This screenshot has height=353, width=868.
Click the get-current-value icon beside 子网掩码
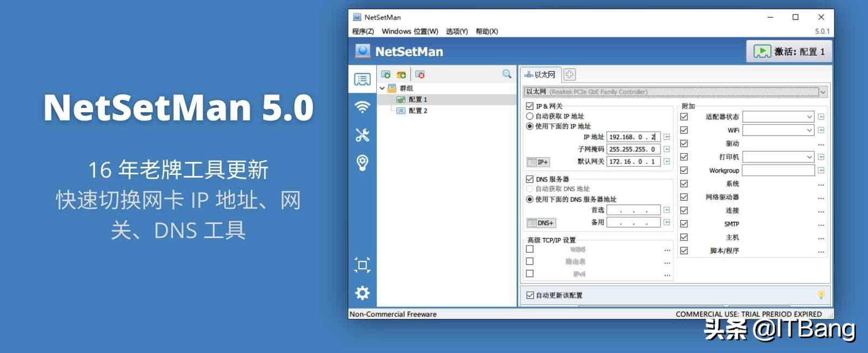(667, 149)
